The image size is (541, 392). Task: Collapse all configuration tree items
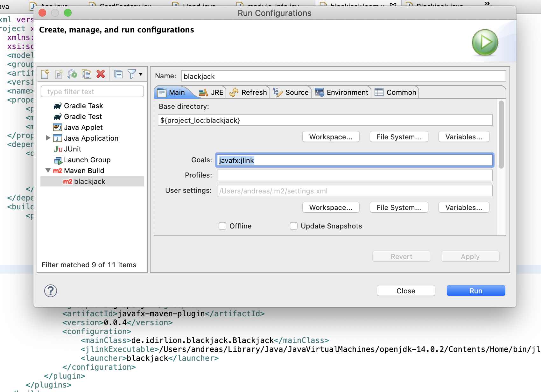118,74
